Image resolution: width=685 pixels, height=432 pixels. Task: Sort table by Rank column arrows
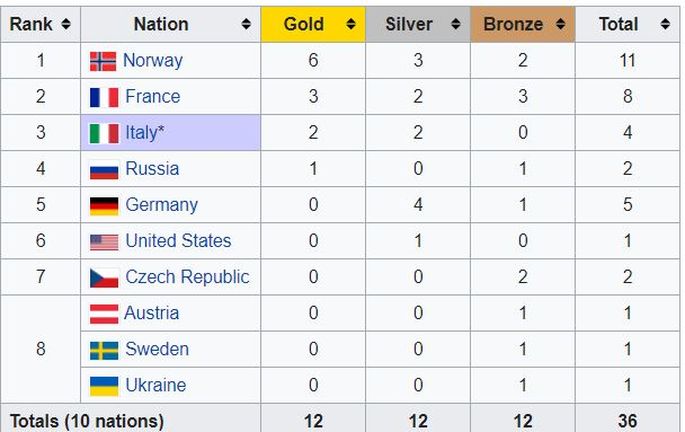[66, 24]
